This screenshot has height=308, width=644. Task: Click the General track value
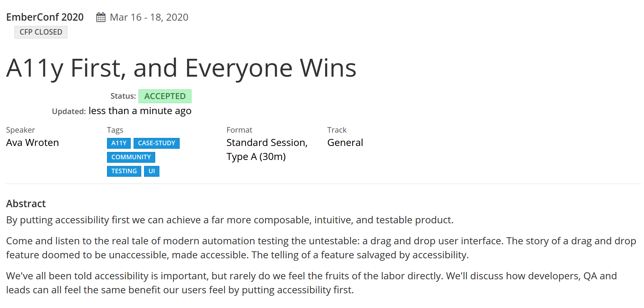pyautogui.click(x=345, y=143)
